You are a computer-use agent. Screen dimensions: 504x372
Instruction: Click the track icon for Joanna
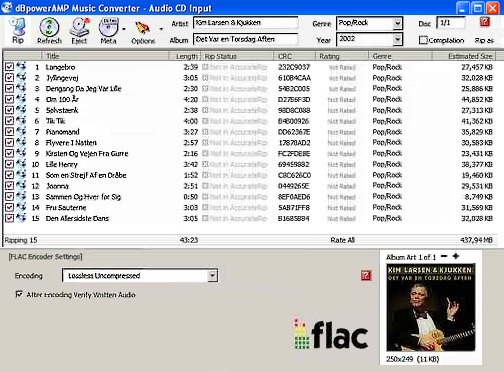point(21,185)
